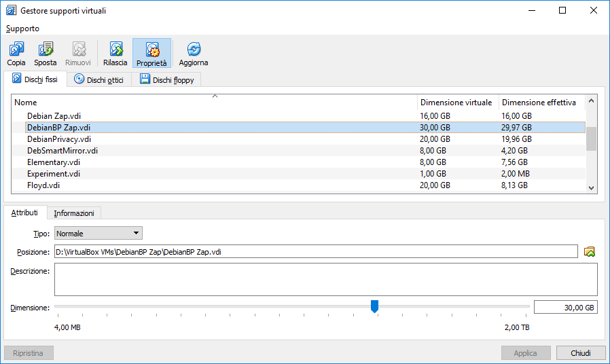Select Elementary.vdi disk

(x=298, y=162)
